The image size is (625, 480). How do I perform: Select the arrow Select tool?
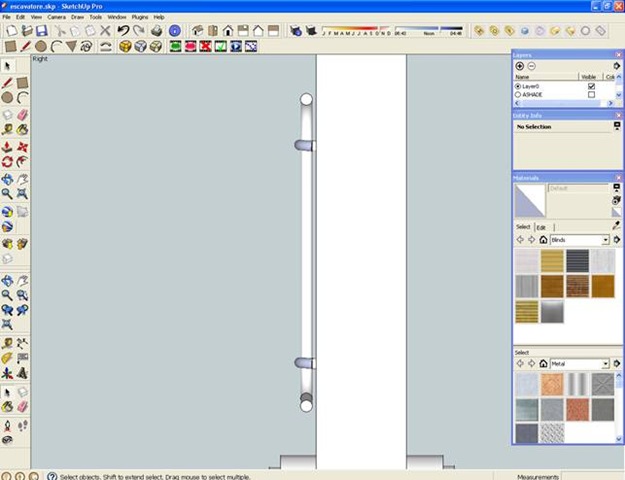[x=7, y=66]
